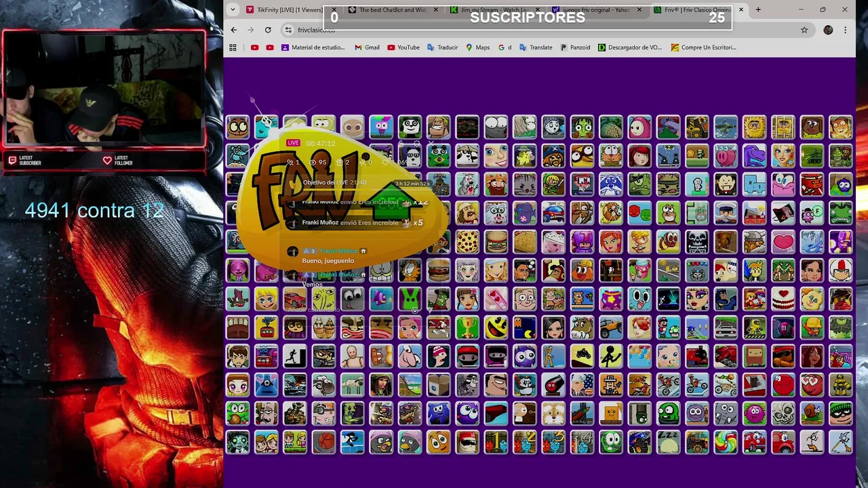Image resolution: width=868 pixels, height=488 pixels.
Task: Open the apps grid shortcut
Action: tap(233, 47)
